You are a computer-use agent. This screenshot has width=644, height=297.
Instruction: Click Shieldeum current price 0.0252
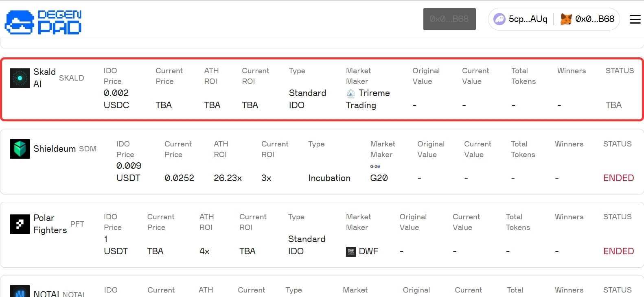(x=179, y=178)
